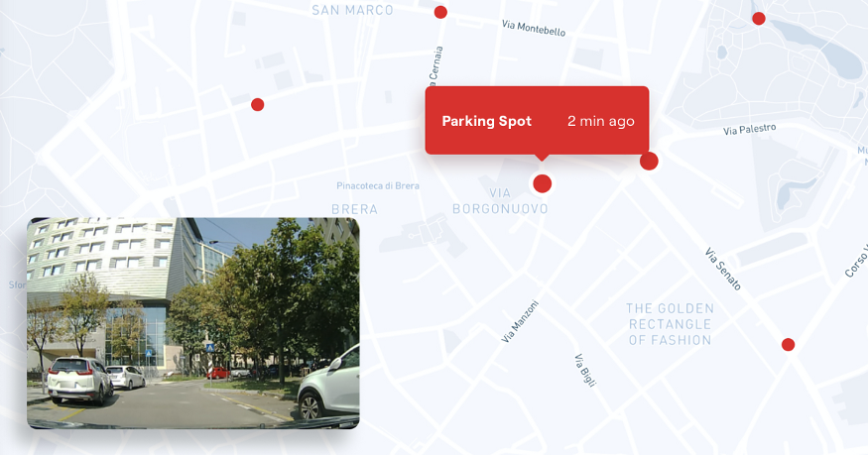868x455 pixels.
Task: Click the Via Bigli street label
Action: pos(584,370)
